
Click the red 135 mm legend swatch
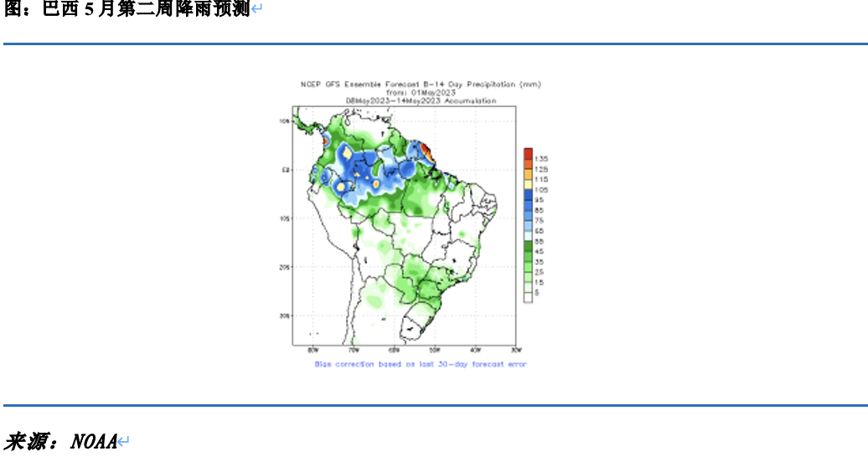(528, 153)
